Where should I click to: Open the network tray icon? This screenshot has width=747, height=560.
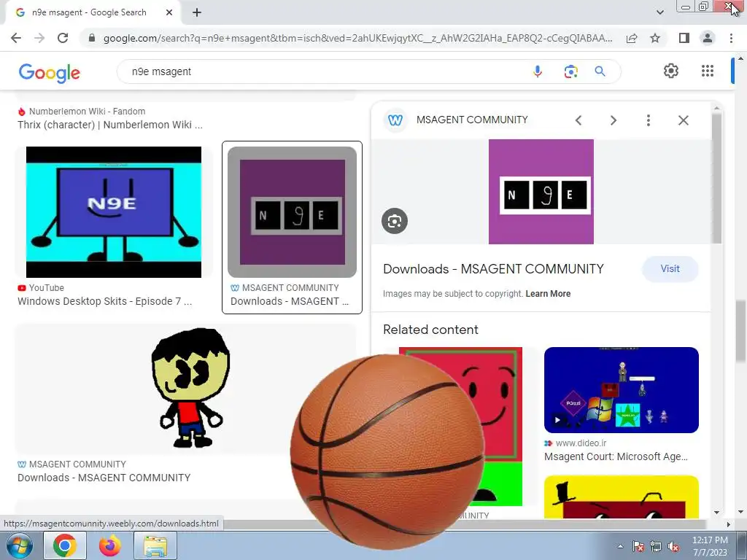pos(656,546)
